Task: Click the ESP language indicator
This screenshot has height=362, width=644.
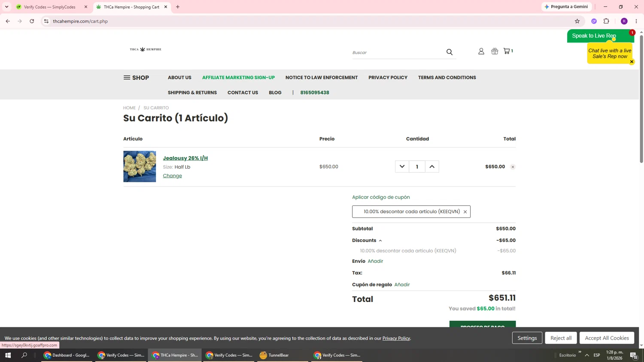Action: [597, 355]
